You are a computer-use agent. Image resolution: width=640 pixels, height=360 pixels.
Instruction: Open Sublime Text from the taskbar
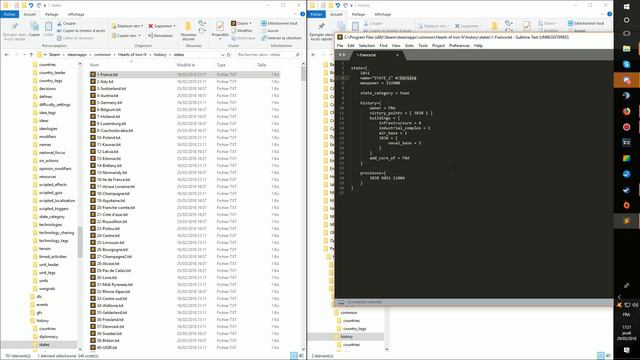coord(627,221)
